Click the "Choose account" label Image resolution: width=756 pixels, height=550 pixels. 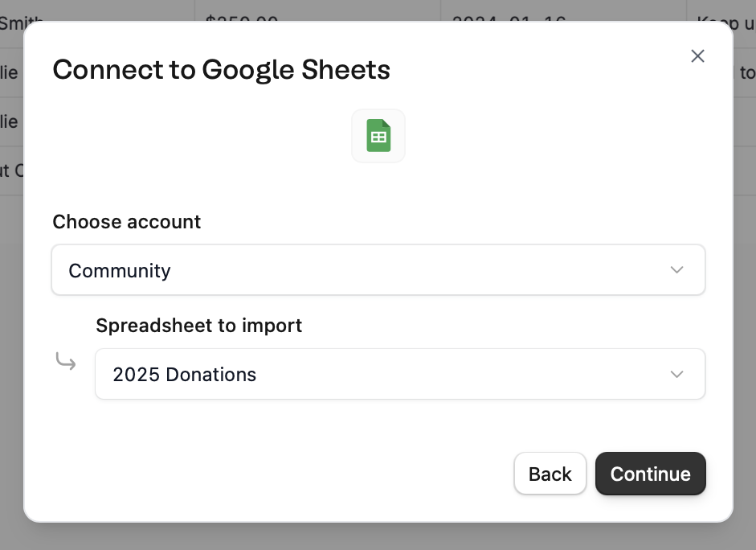126,222
